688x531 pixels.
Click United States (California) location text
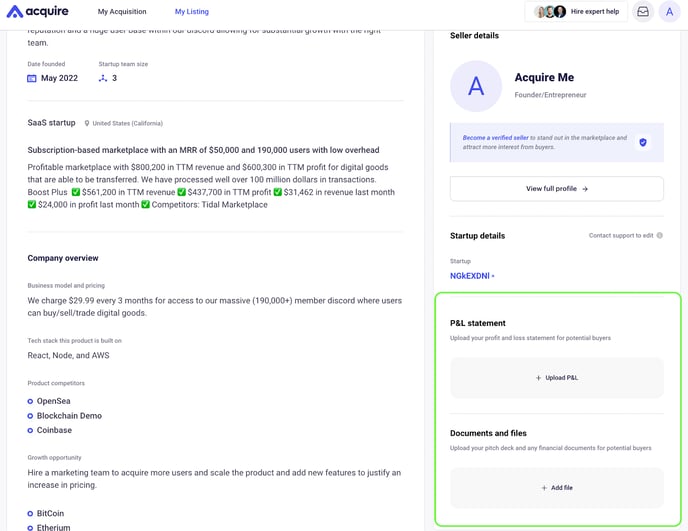pos(128,123)
